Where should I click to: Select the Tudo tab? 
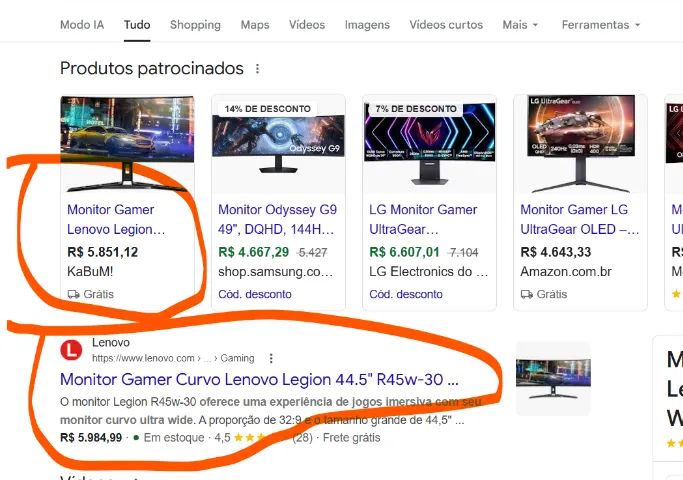137,25
